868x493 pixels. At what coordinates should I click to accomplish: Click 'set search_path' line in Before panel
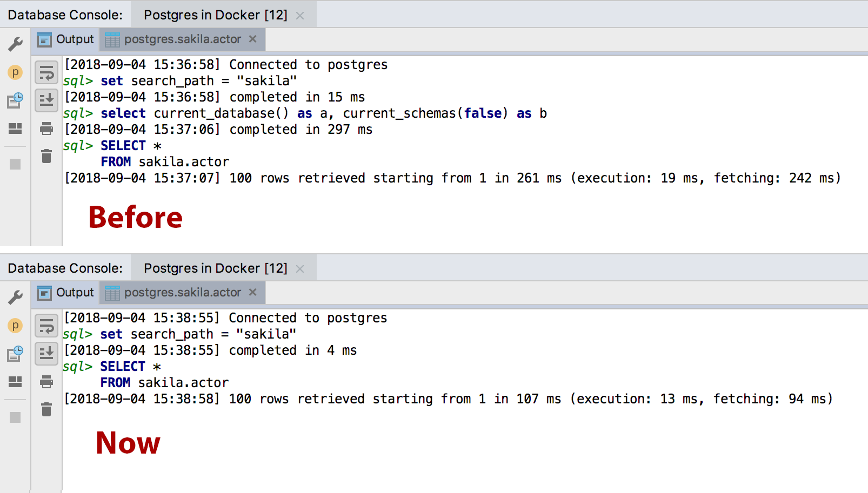tap(180, 81)
